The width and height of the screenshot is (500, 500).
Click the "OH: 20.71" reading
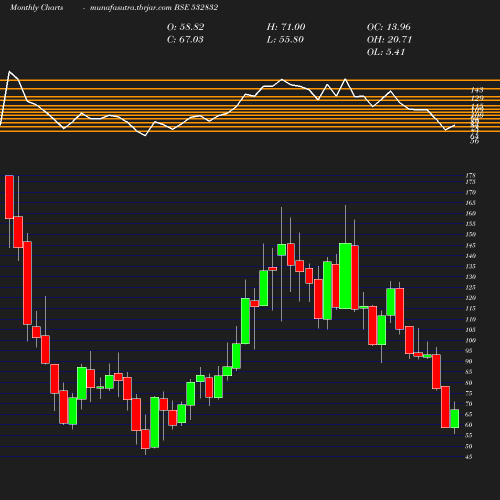(389, 40)
